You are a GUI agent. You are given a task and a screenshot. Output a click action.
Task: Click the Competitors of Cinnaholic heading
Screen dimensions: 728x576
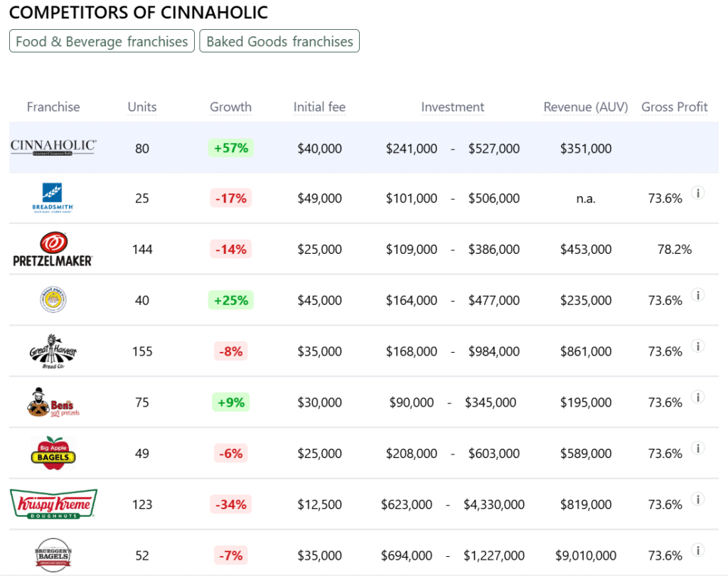(x=139, y=12)
